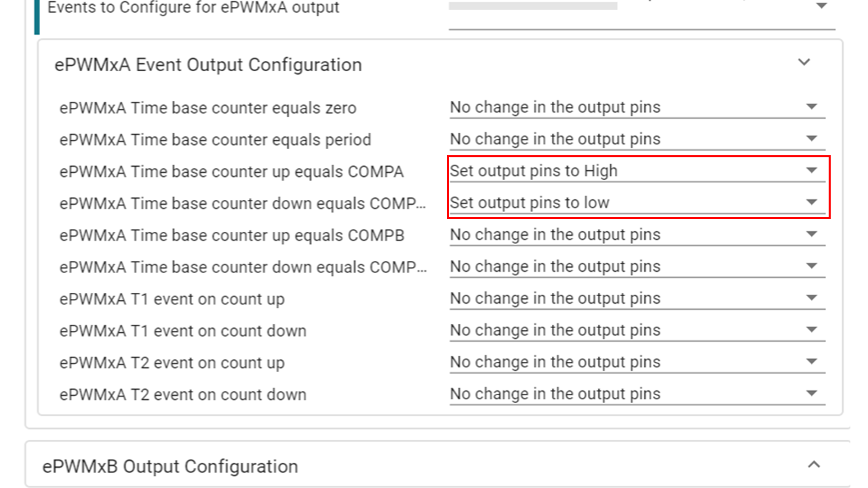The image size is (868, 488).
Task: Click the chevron icon on the ePWMxA Event section header
Action: coord(804,62)
